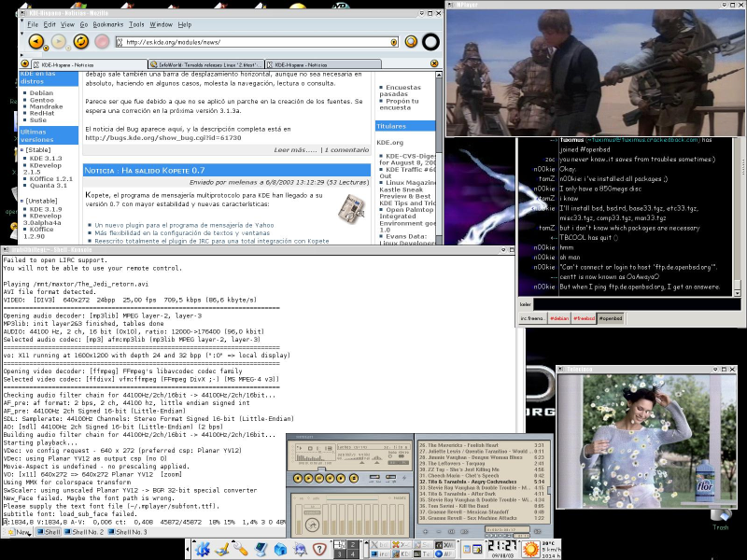The width and height of the screenshot is (747, 560).
Task: Click the Mozilla throbber ring icon
Action: pyautogui.click(x=430, y=42)
